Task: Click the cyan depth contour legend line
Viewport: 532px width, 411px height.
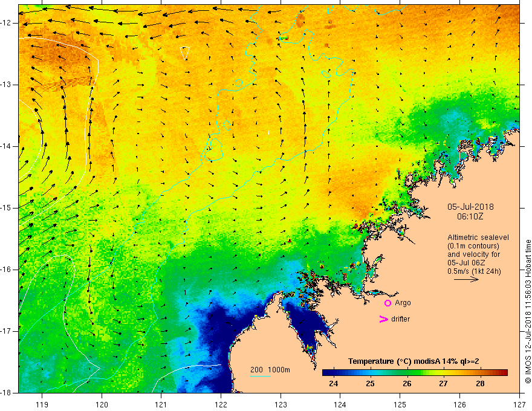Action: click(261, 376)
